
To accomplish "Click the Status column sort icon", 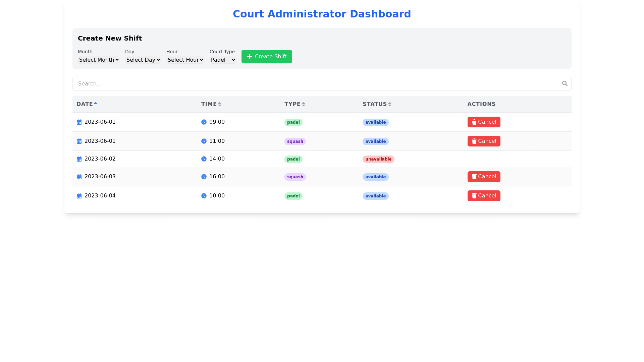I will pos(390,104).
